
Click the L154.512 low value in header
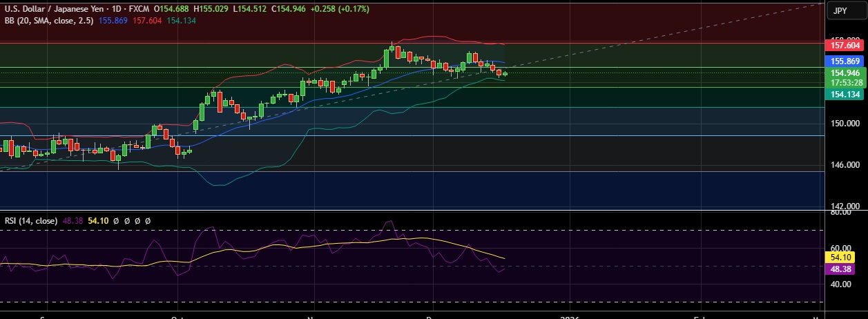(x=249, y=9)
